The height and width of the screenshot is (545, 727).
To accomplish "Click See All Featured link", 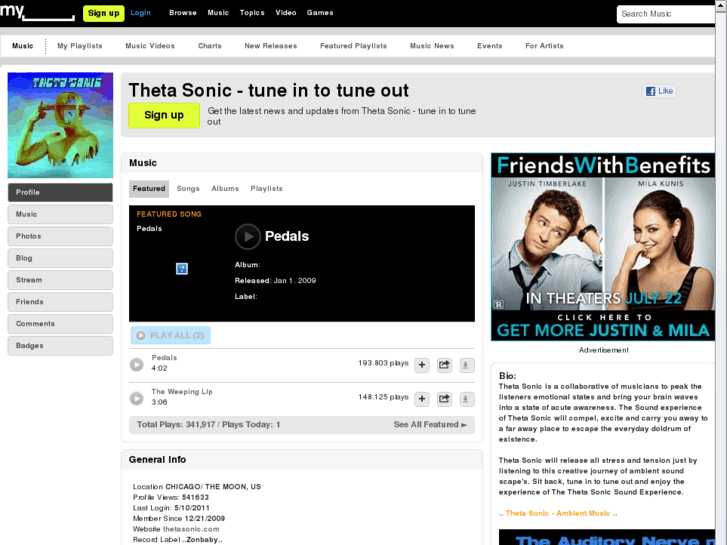I will tap(430, 424).
